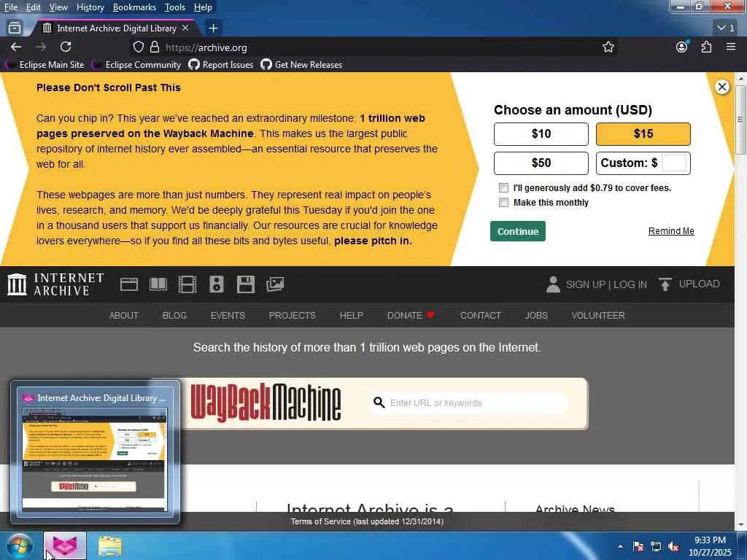The image size is (747, 560).
Task: Open File Explorer from the taskbar
Action: pos(110,546)
